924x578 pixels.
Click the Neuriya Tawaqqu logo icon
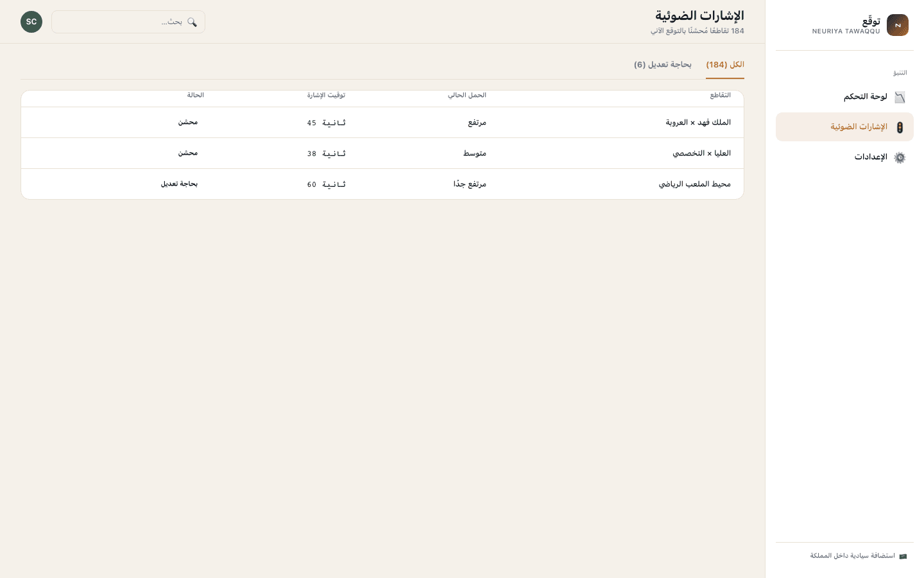click(897, 25)
